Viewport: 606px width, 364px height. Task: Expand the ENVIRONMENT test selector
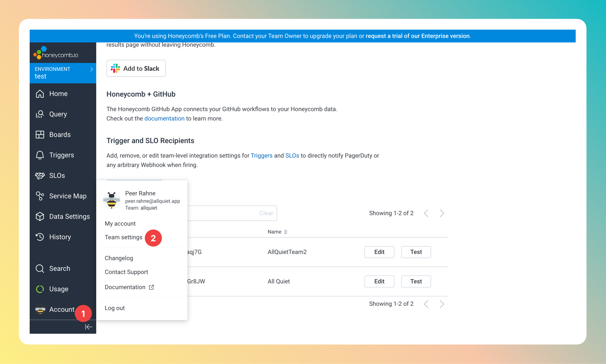tap(63, 73)
